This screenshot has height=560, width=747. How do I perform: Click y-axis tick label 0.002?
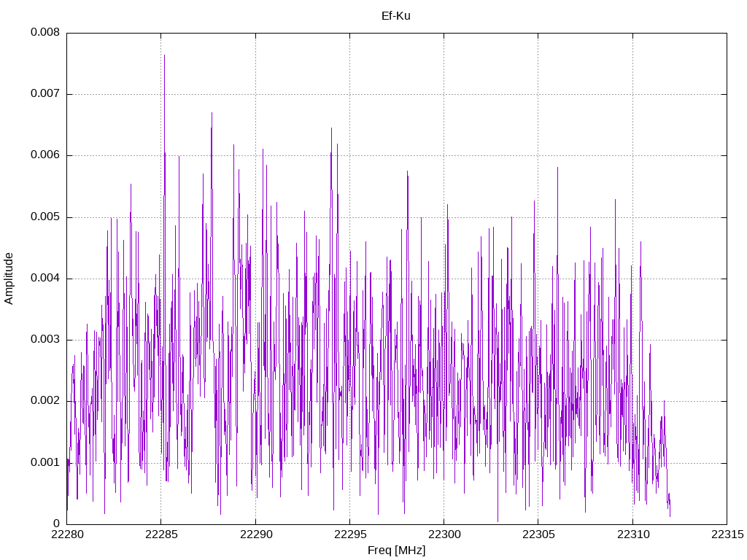pyautogui.click(x=45, y=401)
